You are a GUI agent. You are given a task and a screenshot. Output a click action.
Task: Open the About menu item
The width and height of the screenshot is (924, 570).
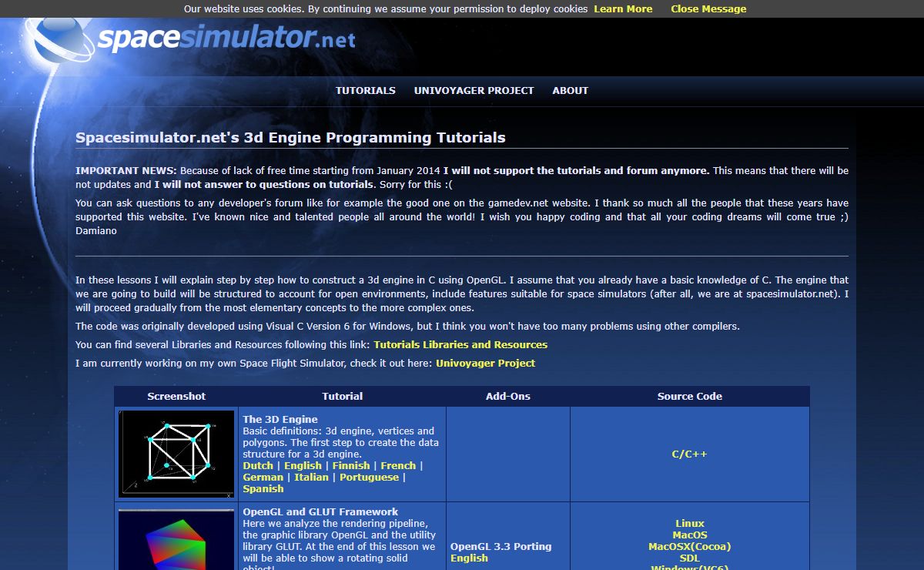tap(570, 91)
